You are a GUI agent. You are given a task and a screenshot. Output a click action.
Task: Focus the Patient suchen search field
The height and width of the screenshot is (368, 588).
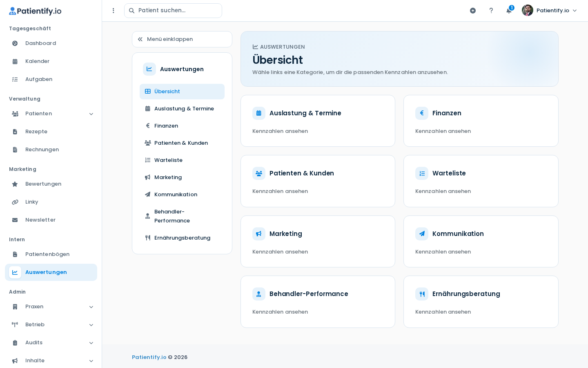tap(173, 11)
